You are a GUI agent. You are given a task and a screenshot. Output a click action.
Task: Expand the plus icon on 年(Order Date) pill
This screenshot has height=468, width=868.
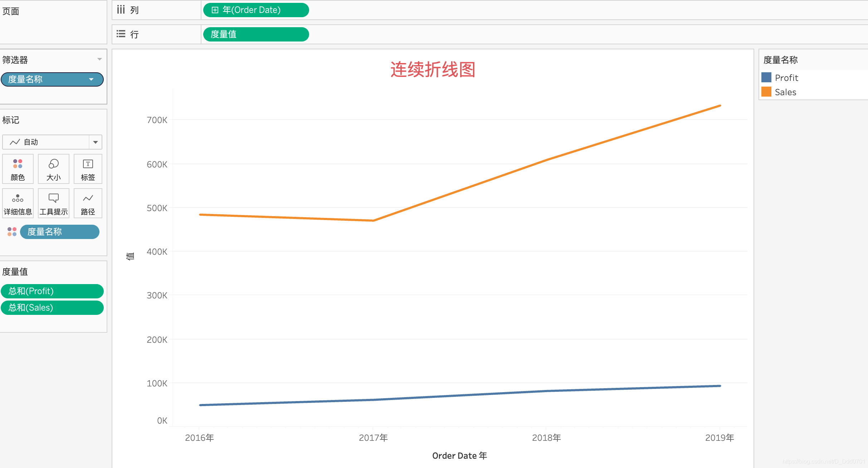tap(215, 10)
